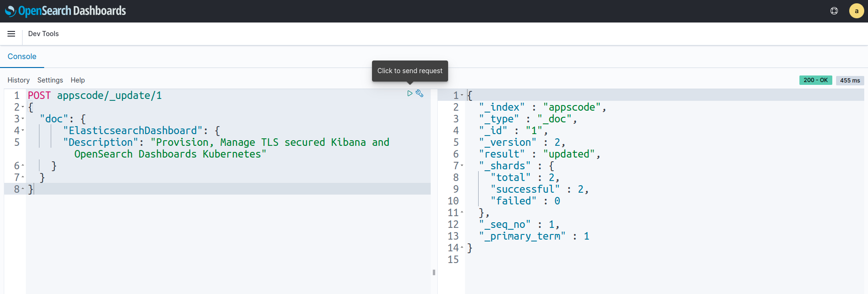Open the user avatar menu
The image size is (868, 294).
coord(856,11)
